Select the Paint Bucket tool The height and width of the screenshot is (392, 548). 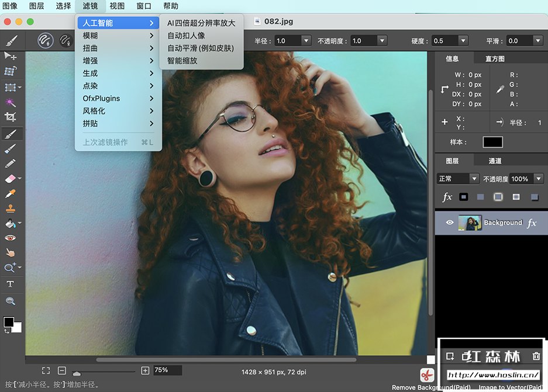(x=11, y=223)
